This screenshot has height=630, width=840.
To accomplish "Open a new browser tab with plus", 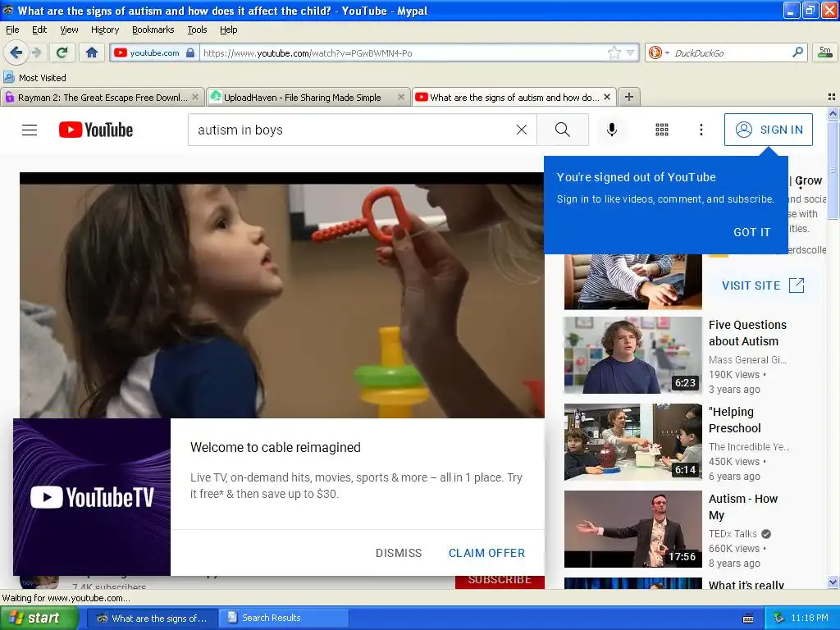I will [x=629, y=97].
